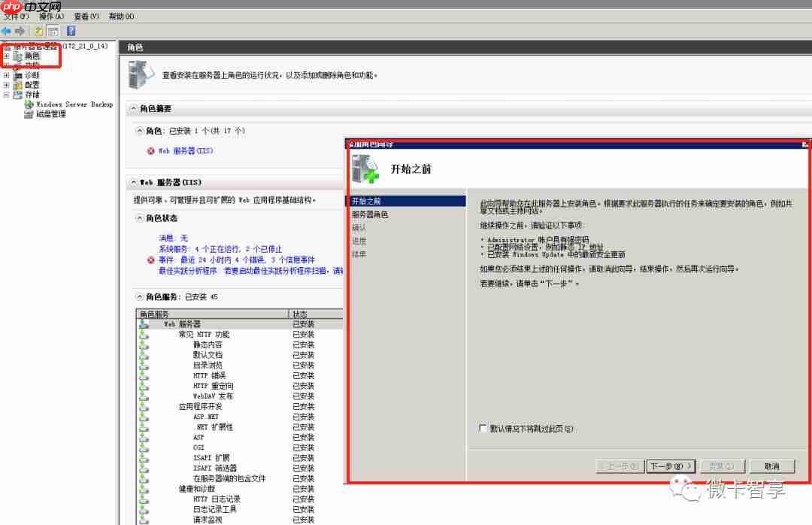Click the 安装 button in wizard
This screenshot has height=525, width=812.
(x=722, y=466)
